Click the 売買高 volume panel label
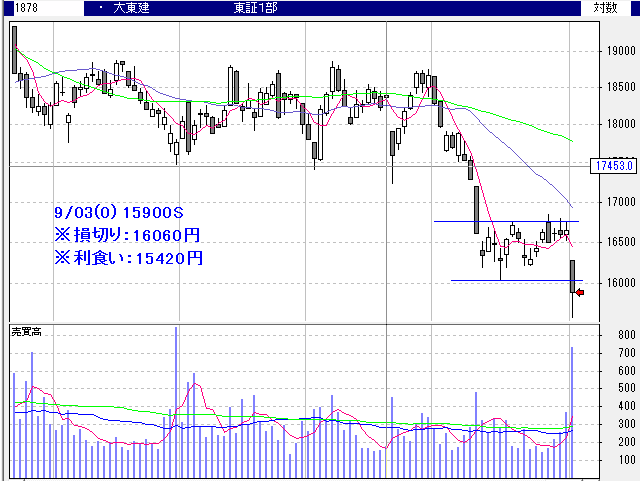Image resolution: width=640 pixels, height=481 pixels. 25,330
